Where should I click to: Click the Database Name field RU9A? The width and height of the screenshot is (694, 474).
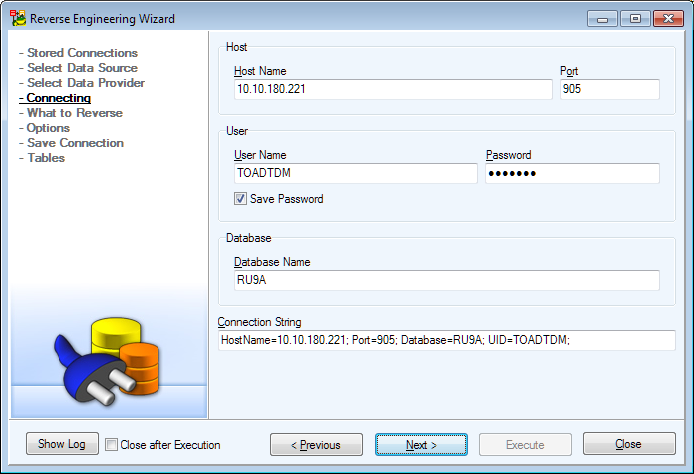pos(447,280)
